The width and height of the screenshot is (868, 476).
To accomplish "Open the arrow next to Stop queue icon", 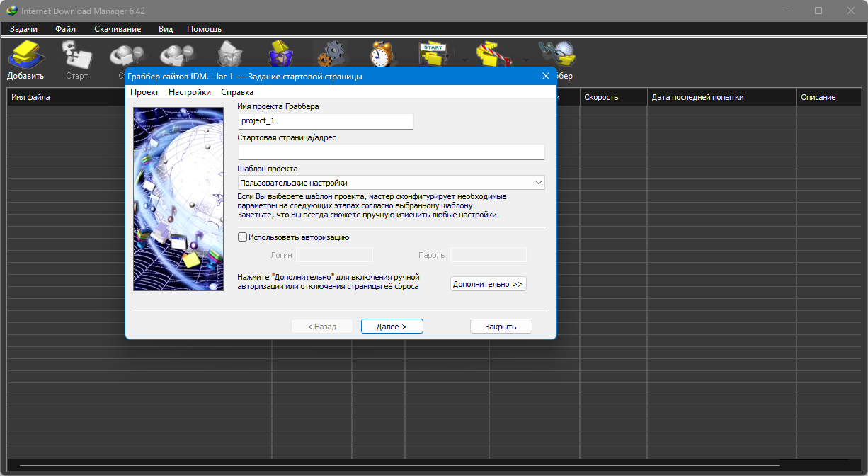I will pyautogui.click(x=525, y=59).
